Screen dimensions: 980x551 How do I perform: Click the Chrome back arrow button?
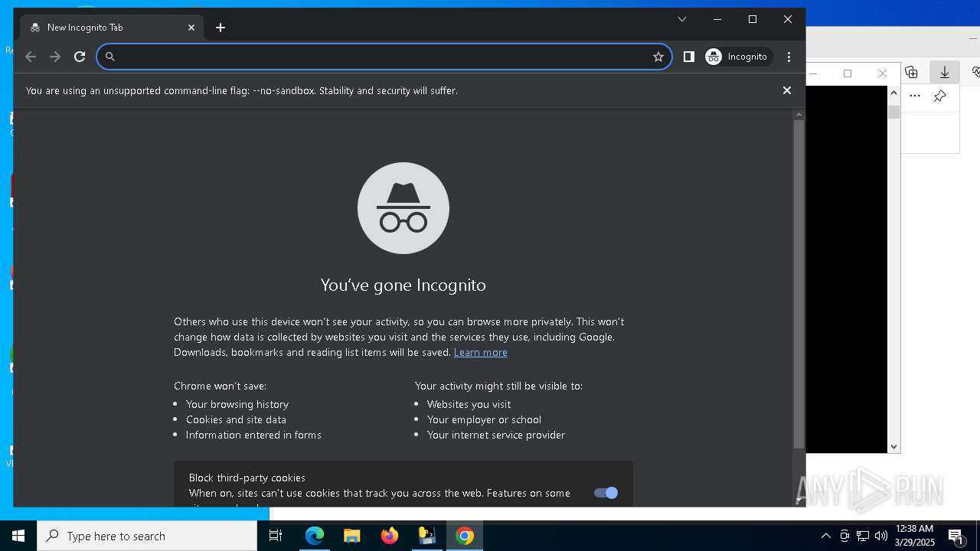pos(31,57)
